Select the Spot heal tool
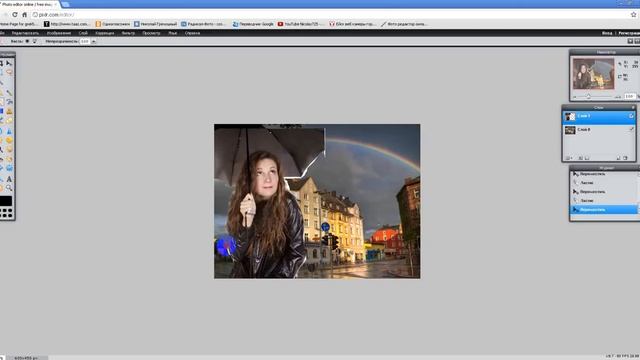Viewport: 640px width, 360px height. 9,159
